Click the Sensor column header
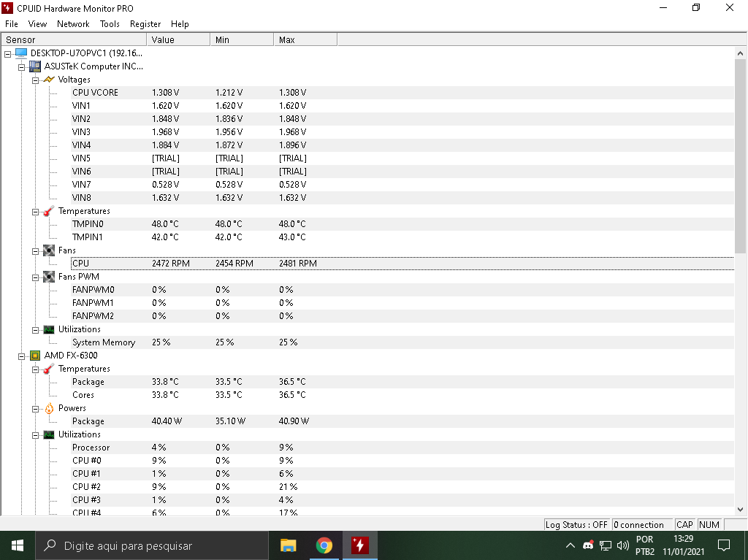The height and width of the screenshot is (560, 748). 74,39
